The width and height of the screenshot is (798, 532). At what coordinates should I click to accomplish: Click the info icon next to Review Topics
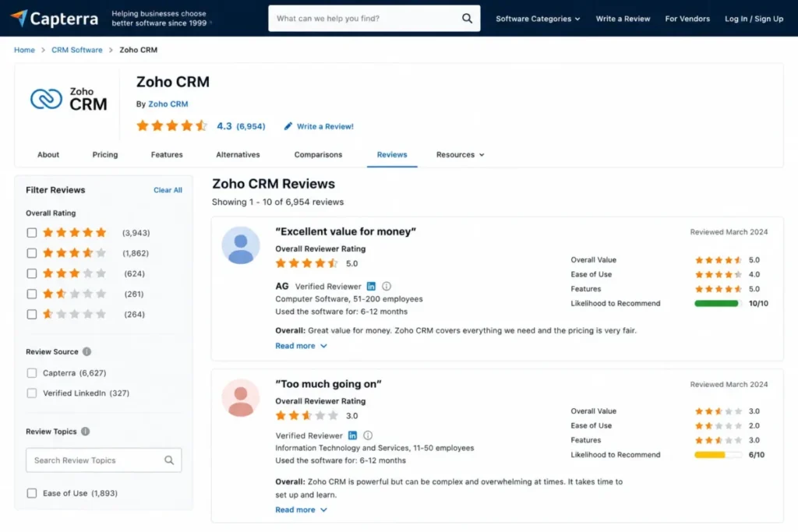coord(85,432)
